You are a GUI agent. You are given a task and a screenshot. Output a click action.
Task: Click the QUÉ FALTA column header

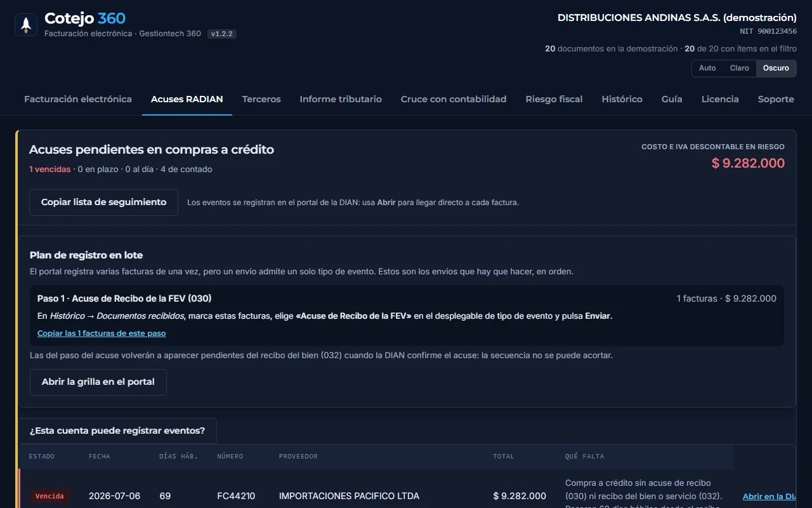584,456
